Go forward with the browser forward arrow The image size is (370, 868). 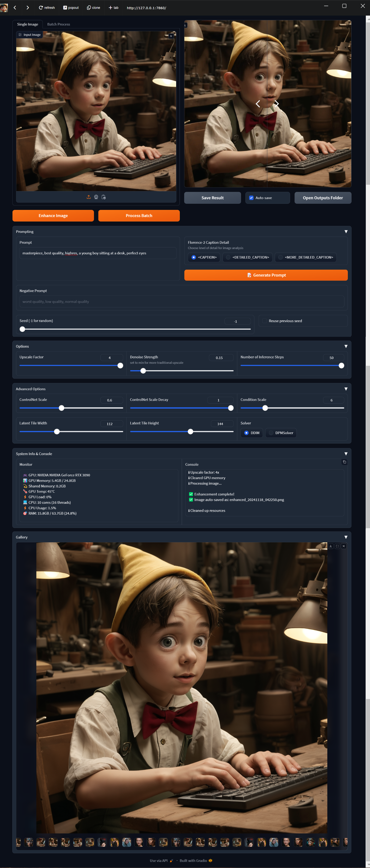point(28,7)
